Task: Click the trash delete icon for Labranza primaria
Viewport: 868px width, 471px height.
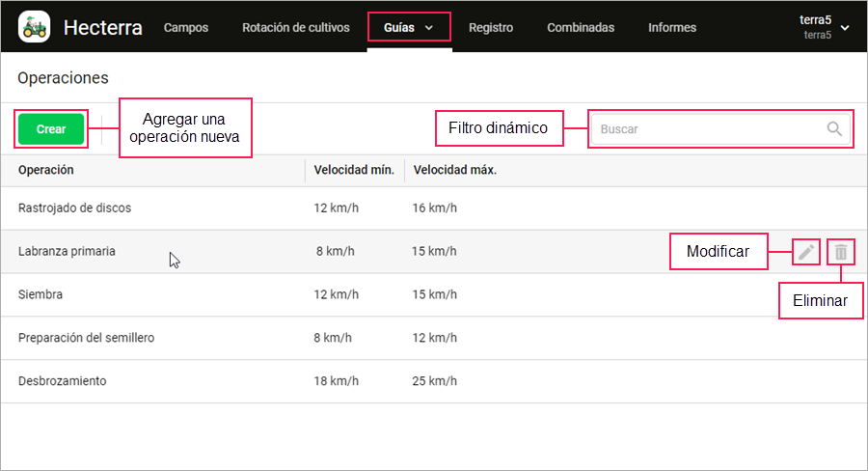Action: tap(841, 252)
